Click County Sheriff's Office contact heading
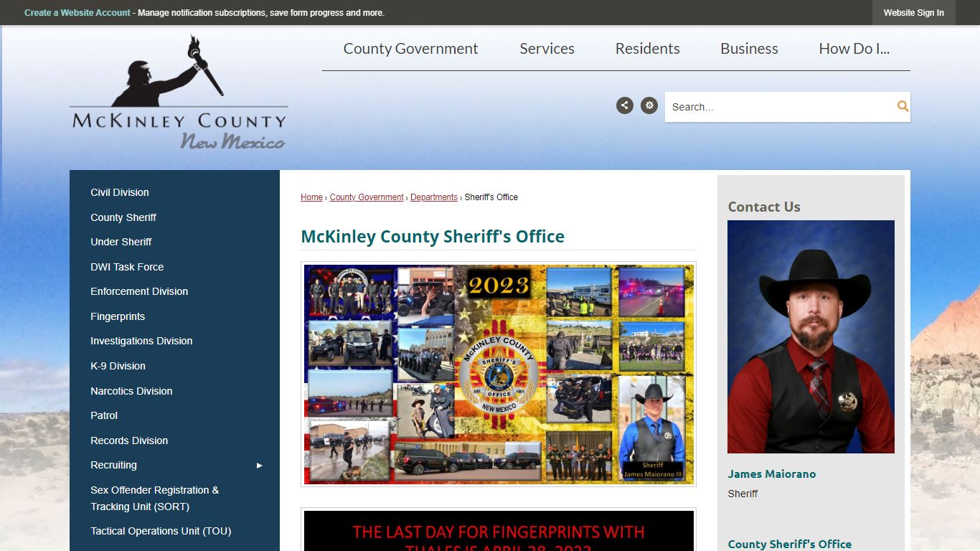The height and width of the screenshot is (551, 980). pyautogui.click(x=790, y=544)
